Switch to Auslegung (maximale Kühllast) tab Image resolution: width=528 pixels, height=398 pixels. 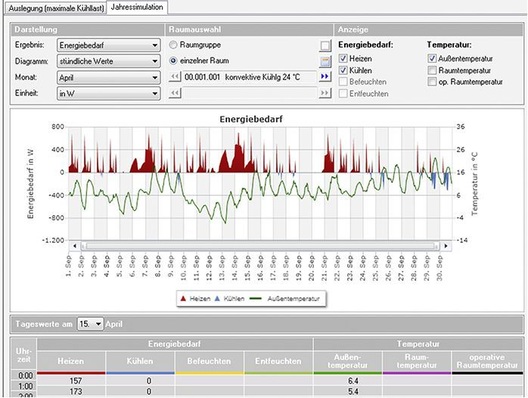coord(56,8)
